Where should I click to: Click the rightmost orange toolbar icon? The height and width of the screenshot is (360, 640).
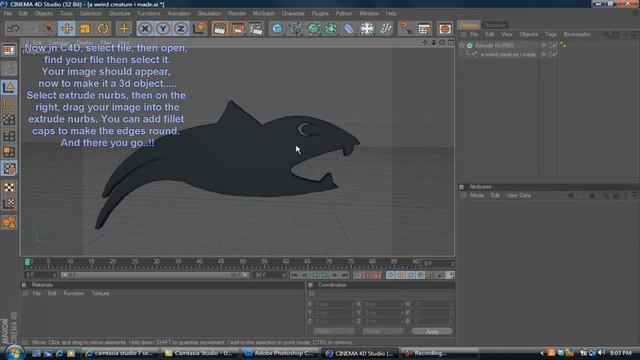[x=445, y=29]
